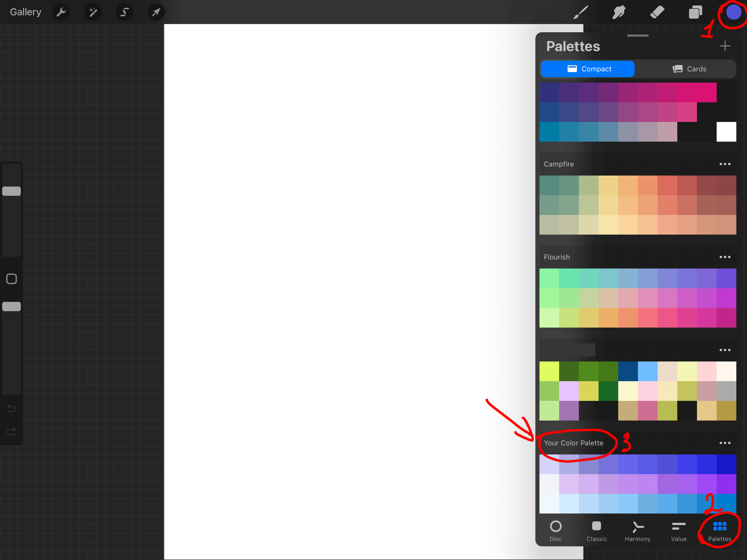Add a new palette with plus
The image size is (747, 560).
click(x=725, y=46)
